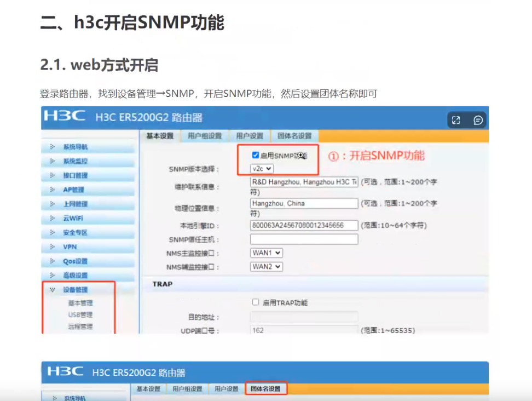Click the paragraph starting 登录路由器
532x401 pixels.
[209, 93]
